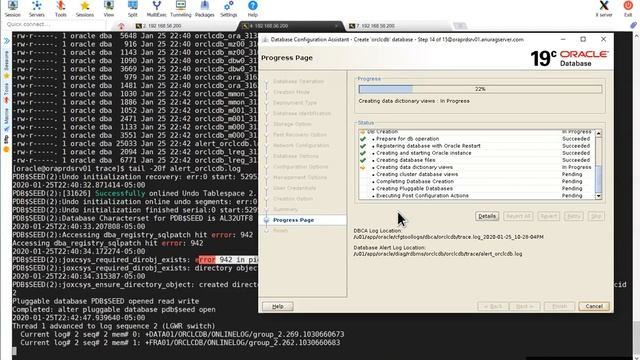Click the home tab icon

pyautogui.click(x=121, y=26)
